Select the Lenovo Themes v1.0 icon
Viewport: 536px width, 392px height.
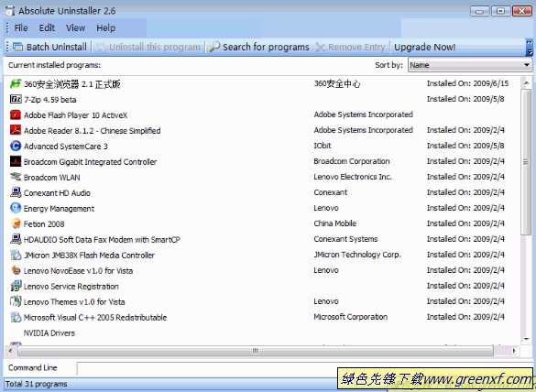point(16,301)
